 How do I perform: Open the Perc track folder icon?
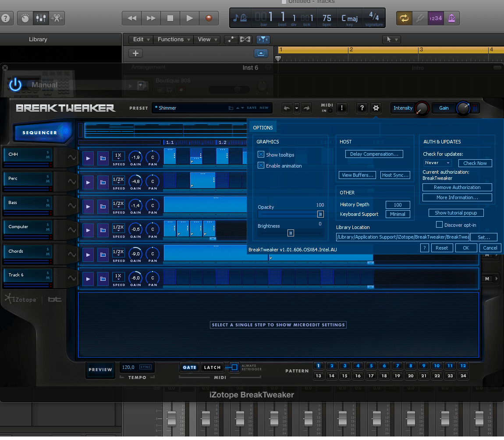pos(103,182)
